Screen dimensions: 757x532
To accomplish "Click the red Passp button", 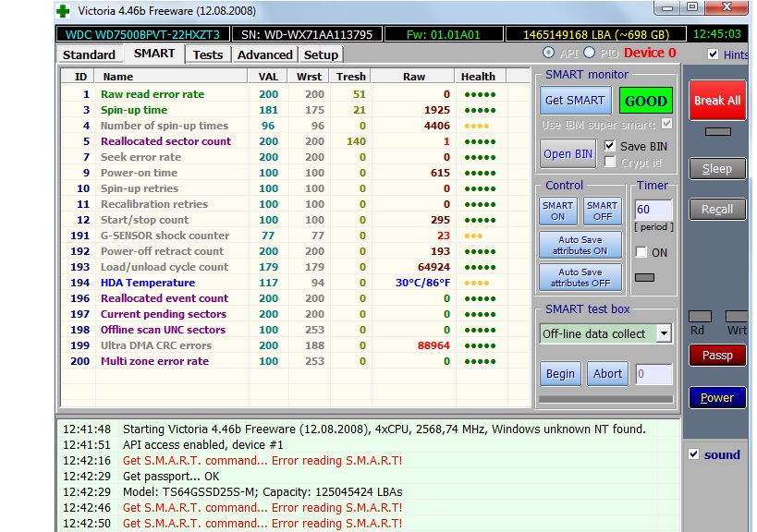I will [x=717, y=356].
